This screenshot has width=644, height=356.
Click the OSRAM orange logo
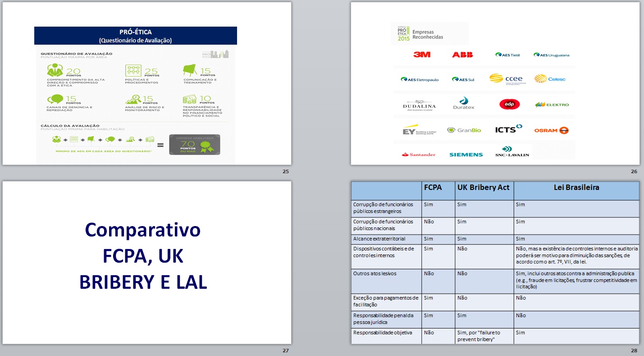[x=551, y=130]
